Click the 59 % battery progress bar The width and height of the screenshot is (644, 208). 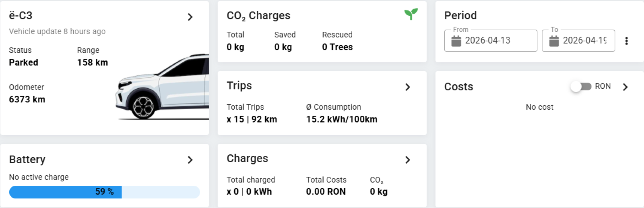click(x=104, y=192)
